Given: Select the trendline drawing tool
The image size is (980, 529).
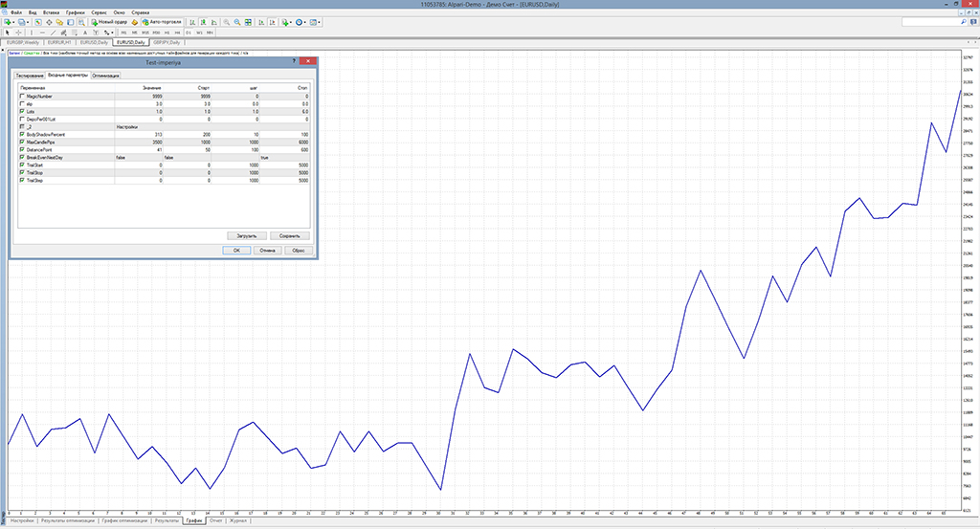Looking at the screenshot, I should (x=54, y=33).
